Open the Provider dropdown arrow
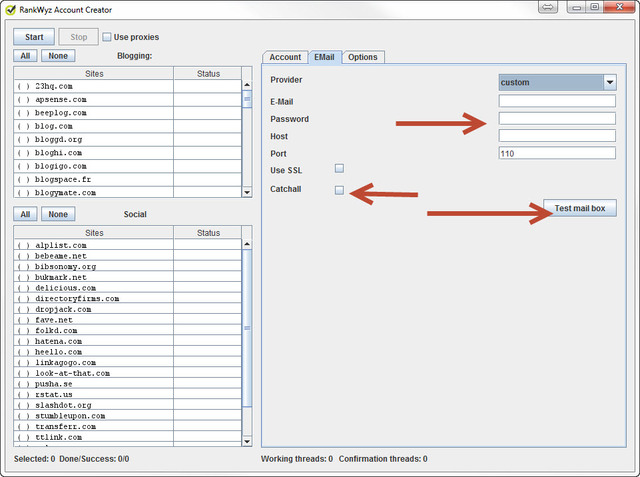This screenshot has height=477, width=640. 610,82
